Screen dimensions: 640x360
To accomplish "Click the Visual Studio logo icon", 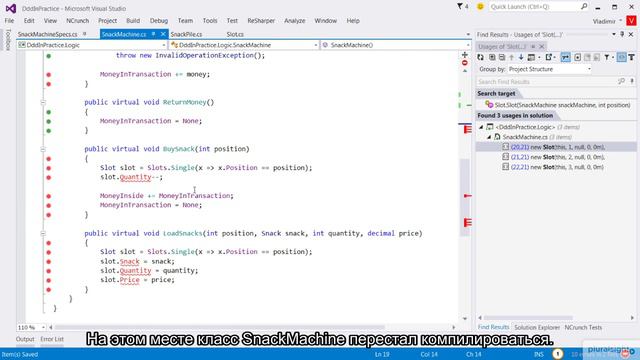I will click(11, 8).
